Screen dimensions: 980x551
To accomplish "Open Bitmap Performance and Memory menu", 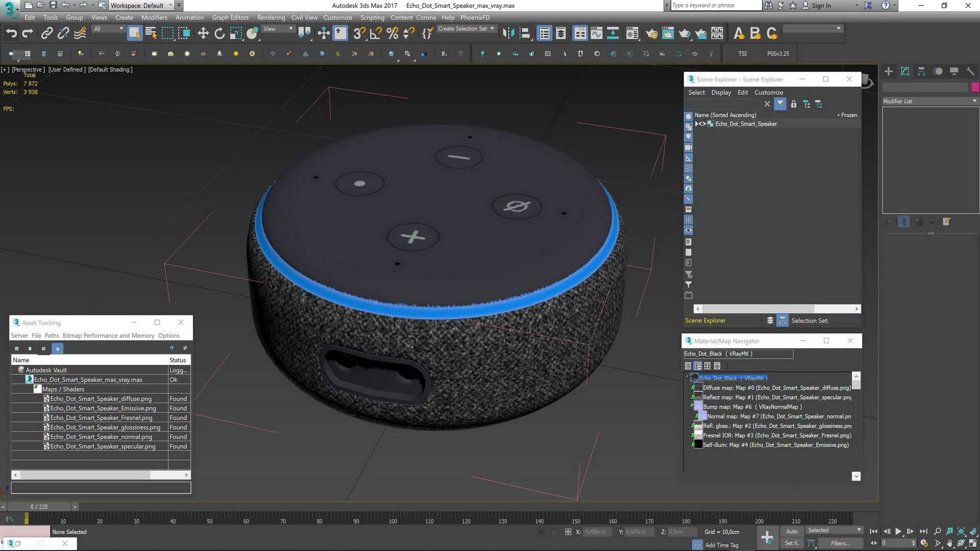I will [x=108, y=336].
